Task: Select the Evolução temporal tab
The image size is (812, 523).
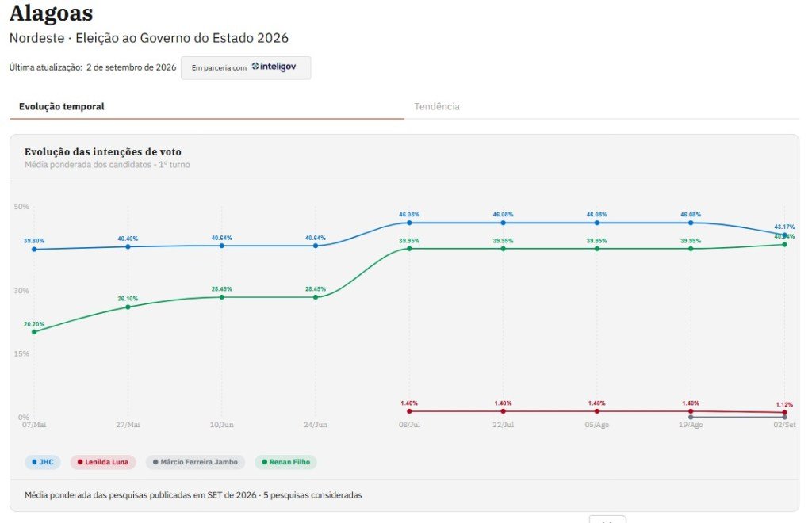Action: point(62,106)
